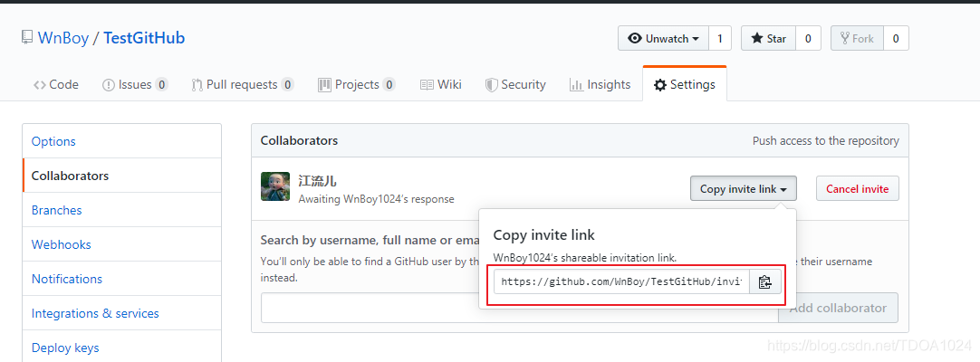This screenshot has height=362, width=980.
Task: Expand the Copy invite link dropdown
Action: [x=743, y=188]
